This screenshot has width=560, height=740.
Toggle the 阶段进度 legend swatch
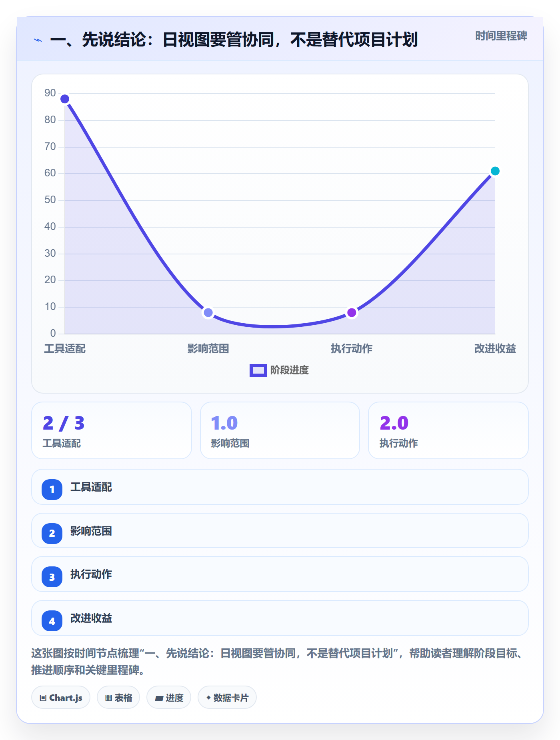point(258,370)
